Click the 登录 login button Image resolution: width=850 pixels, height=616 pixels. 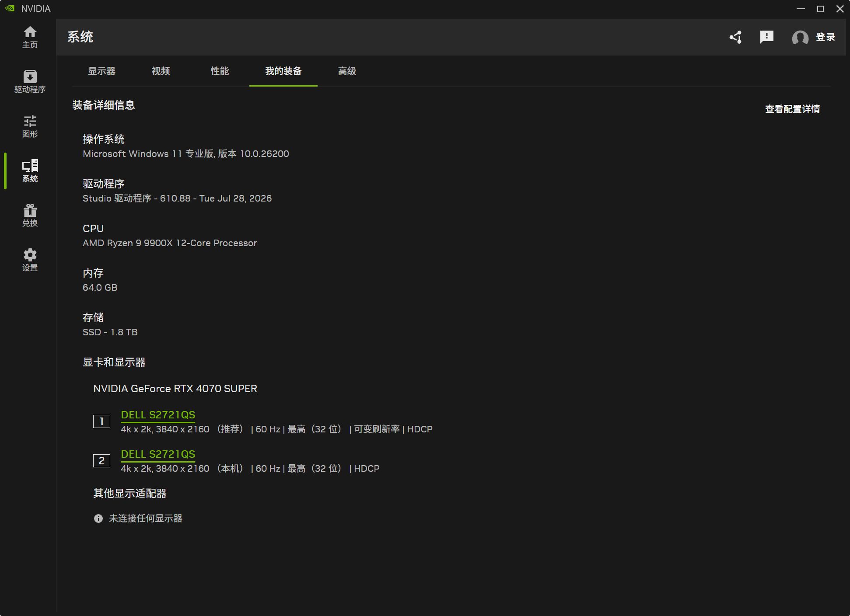(826, 37)
